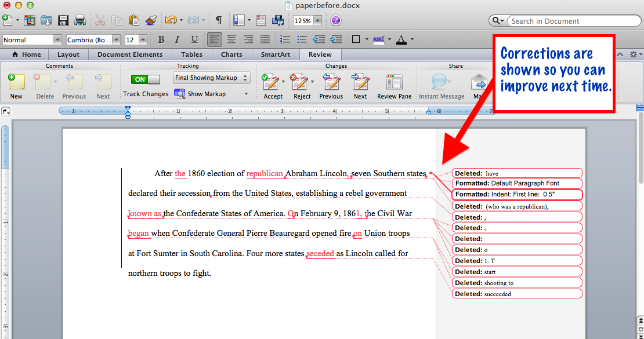Toggle Underline formatting
Screen dimensions: 644x339
(x=194, y=39)
